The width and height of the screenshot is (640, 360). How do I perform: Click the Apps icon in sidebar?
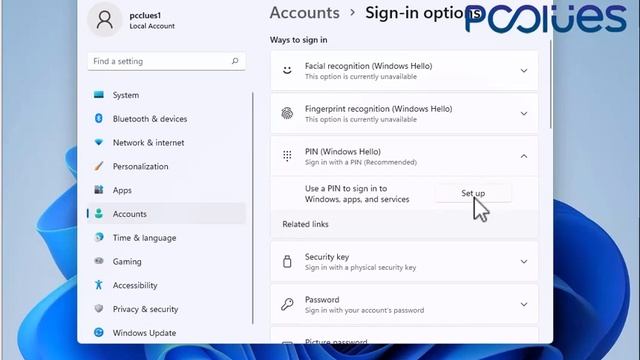(x=99, y=190)
